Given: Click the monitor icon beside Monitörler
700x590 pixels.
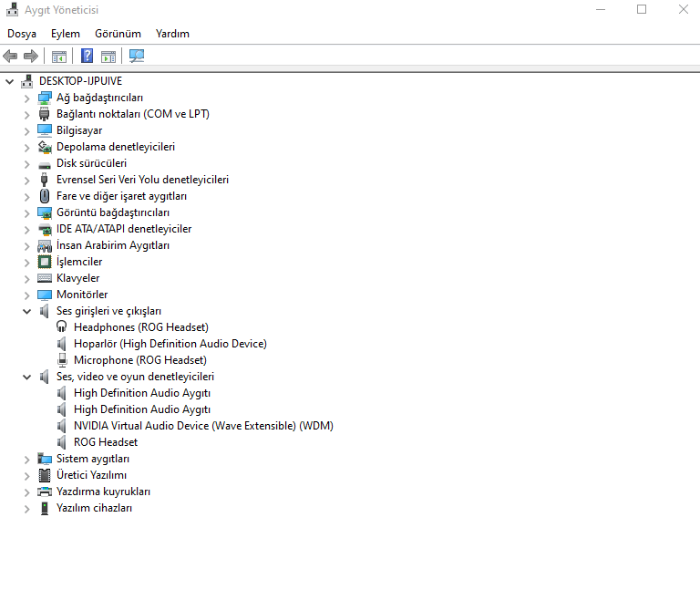Looking at the screenshot, I should pos(45,295).
